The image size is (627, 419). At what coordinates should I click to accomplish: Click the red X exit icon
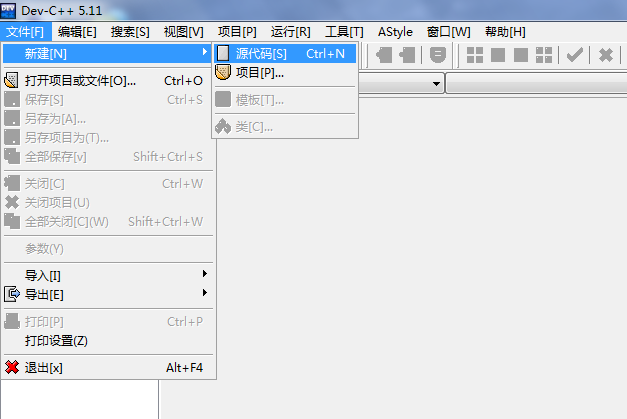(x=12, y=367)
